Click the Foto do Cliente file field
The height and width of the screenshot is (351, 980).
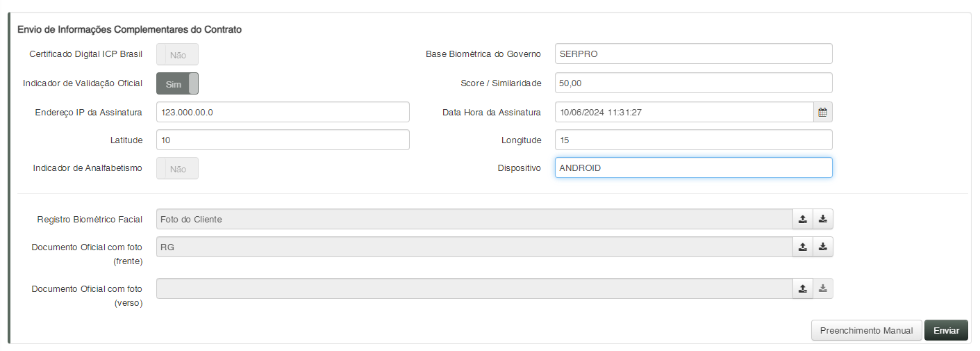(x=474, y=219)
